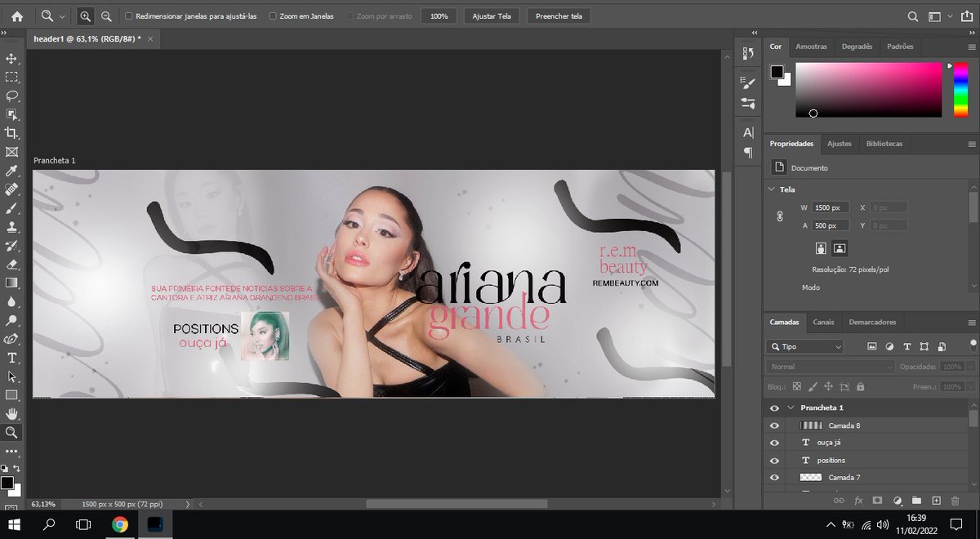This screenshot has height=539, width=980.
Task: Toggle the layer filtering switch
Action: tap(973, 345)
